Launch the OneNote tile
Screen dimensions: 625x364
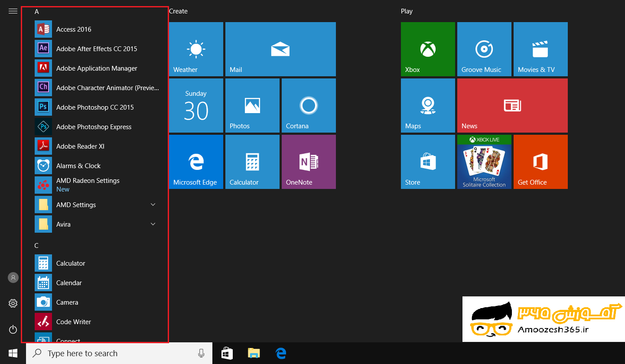309,162
